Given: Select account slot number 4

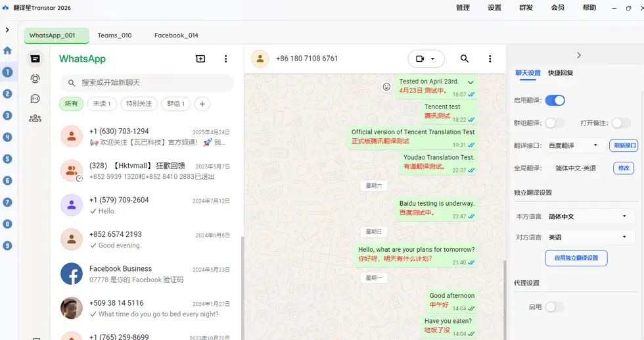Looking at the screenshot, I should [7, 137].
